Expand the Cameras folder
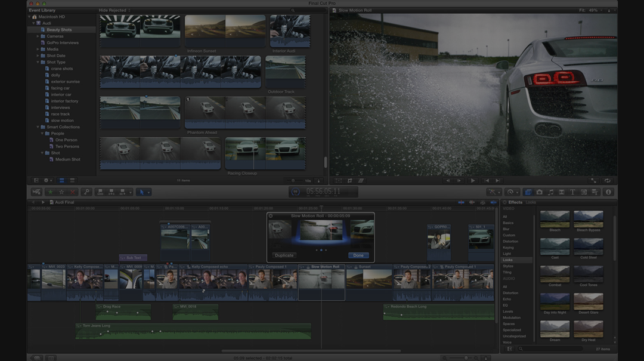644x361 pixels. (38, 36)
